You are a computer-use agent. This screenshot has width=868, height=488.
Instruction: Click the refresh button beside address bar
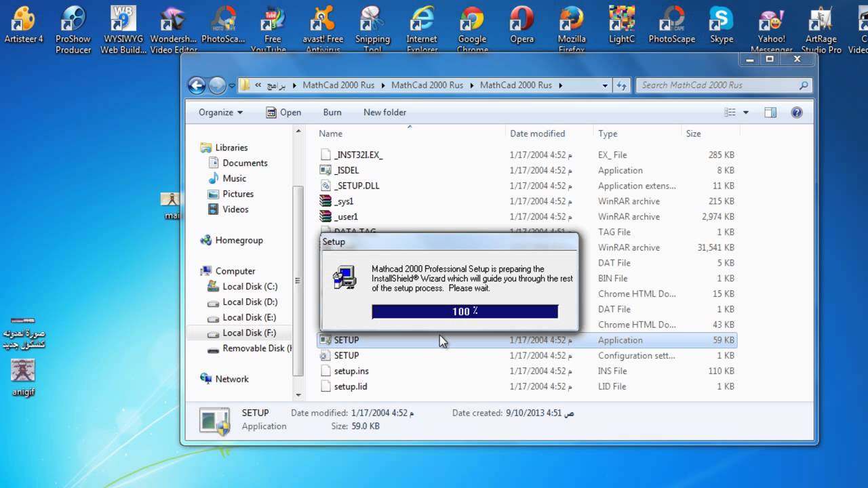621,85
